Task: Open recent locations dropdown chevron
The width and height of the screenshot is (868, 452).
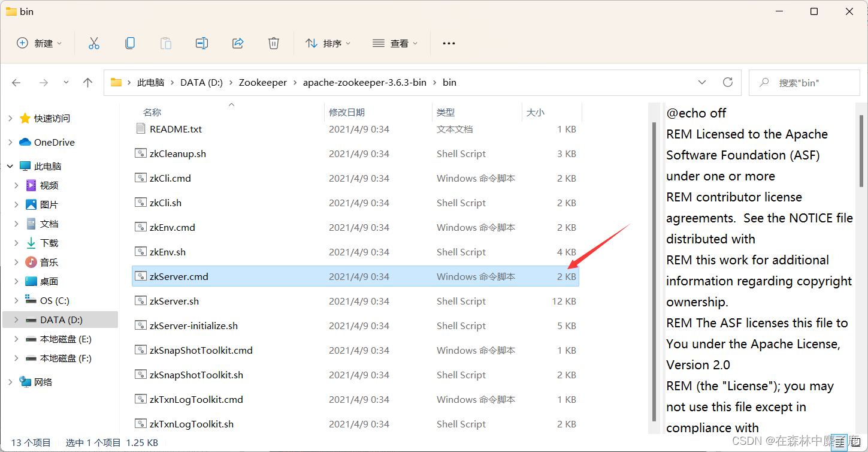Action: [66, 83]
